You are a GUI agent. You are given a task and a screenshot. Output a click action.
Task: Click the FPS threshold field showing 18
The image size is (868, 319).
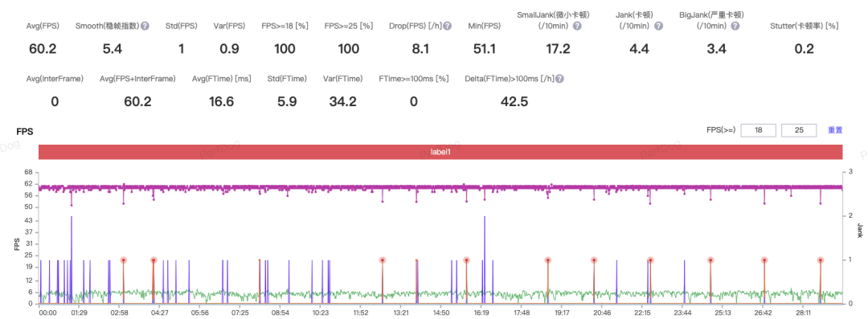pyautogui.click(x=759, y=130)
